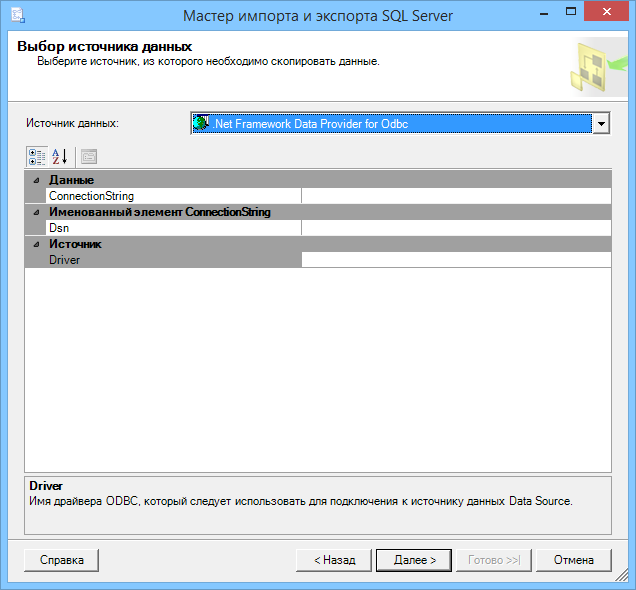Maximize the wizard window
This screenshot has height=590, width=636.
click(571, 11)
